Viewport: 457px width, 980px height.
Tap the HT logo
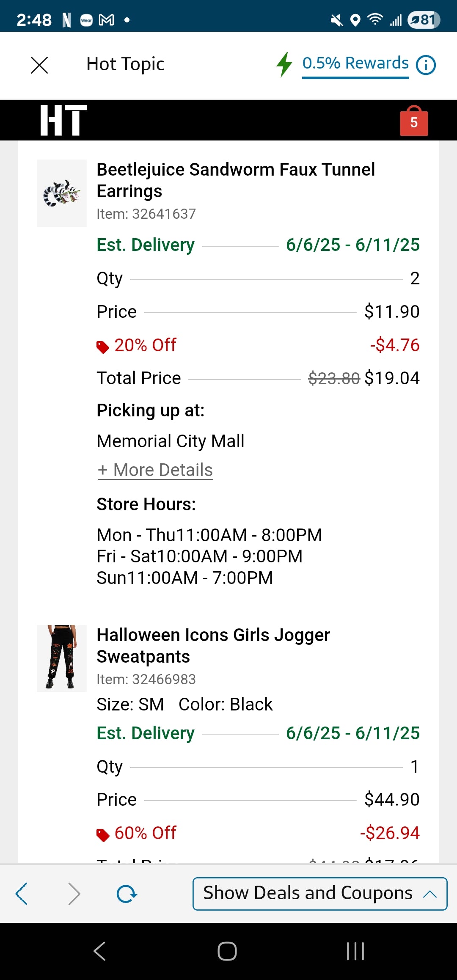[x=63, y=121]
